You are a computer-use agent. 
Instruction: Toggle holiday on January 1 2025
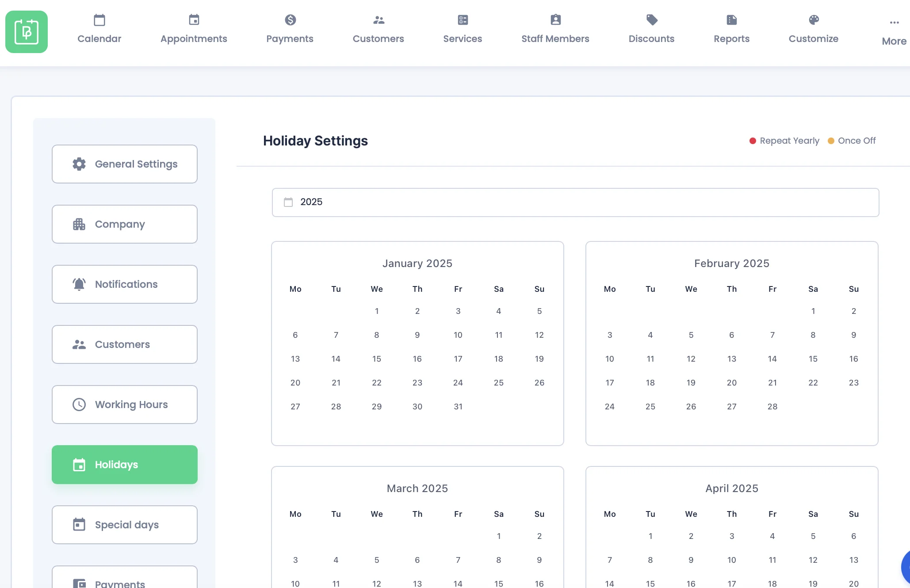pos(377,311)
